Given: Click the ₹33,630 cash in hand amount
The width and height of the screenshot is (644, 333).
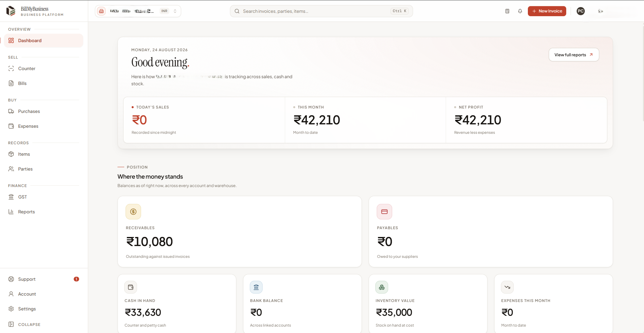Looking at the screenshot, I should [143, 312].
